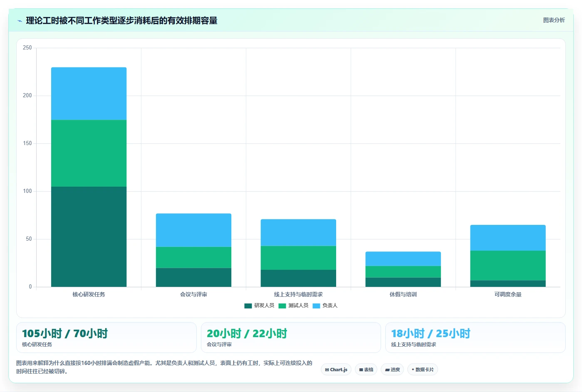Click the 休假与培训 dark green segment
This screenshot has height=392, width=582.
click(x=403, y=282)
